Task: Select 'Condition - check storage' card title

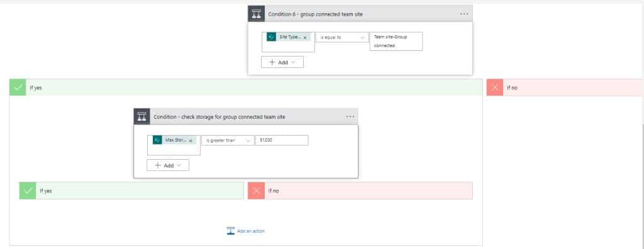Action: tap(219, 117)
